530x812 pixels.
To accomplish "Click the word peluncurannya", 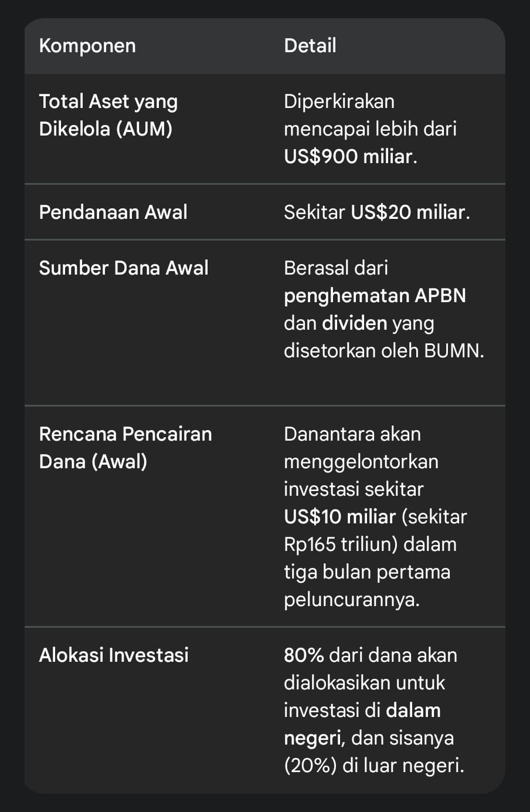I will (x=351, y=599).
